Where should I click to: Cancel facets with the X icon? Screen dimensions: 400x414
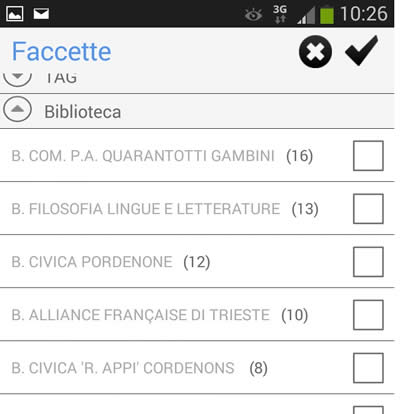315,52
